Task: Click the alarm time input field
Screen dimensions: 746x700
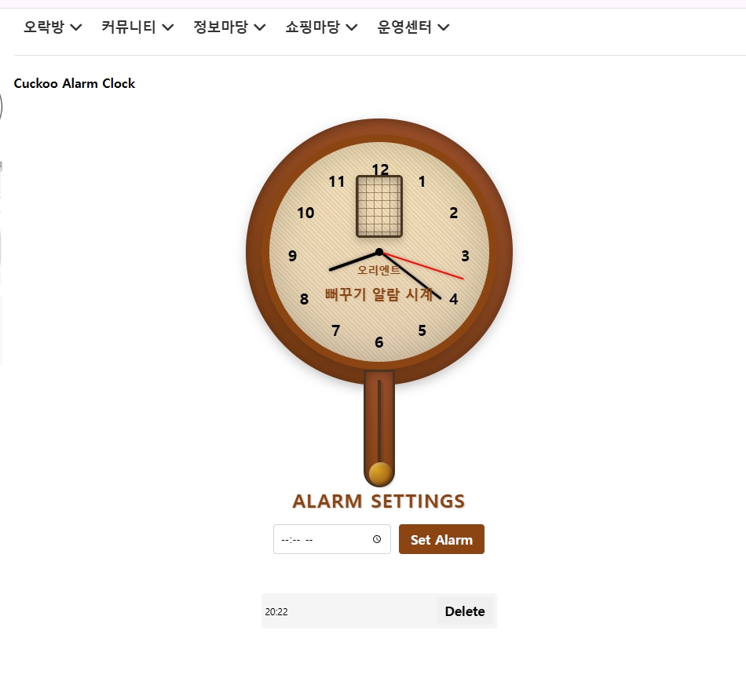Action: point(332,539)
